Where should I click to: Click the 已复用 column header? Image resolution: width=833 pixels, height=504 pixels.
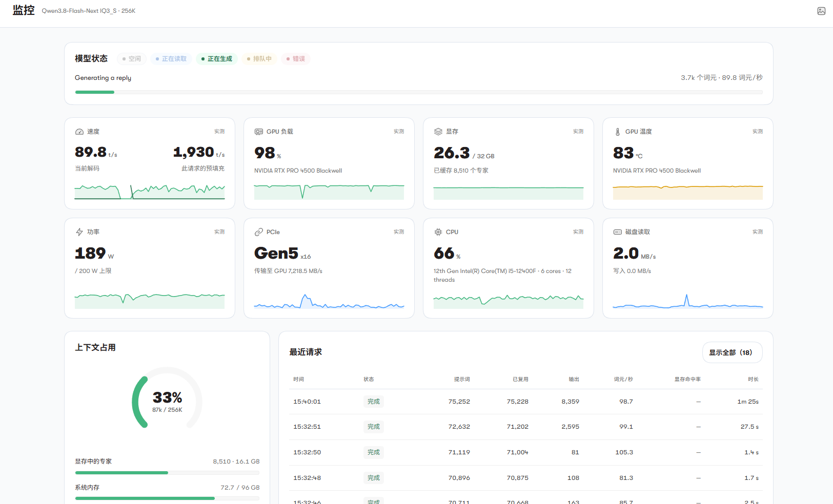click(520, 380)
